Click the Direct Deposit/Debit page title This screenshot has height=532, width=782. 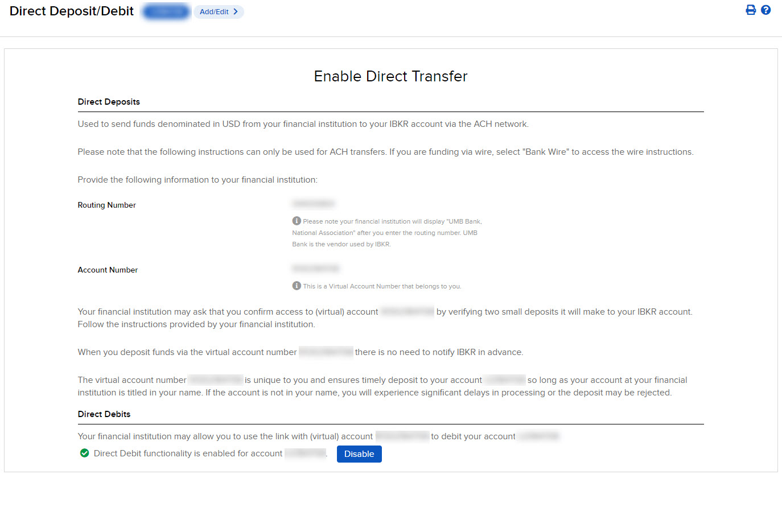(71, 11)
